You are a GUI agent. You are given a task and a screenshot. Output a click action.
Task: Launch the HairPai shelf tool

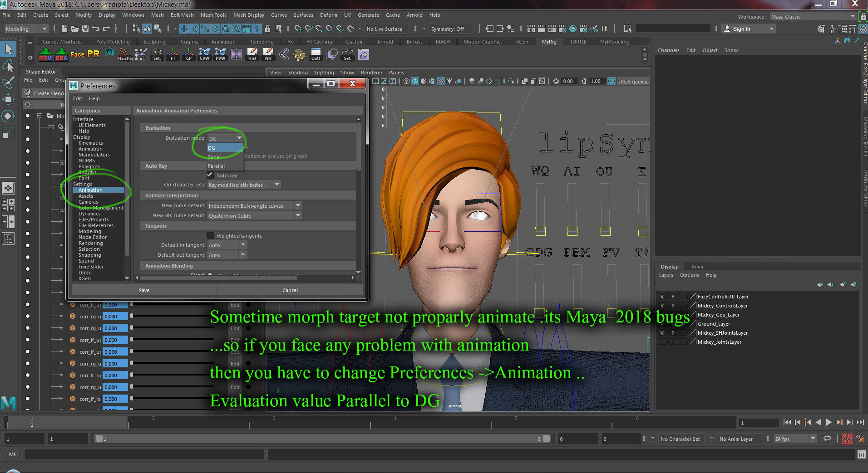(x=125, y=54)
